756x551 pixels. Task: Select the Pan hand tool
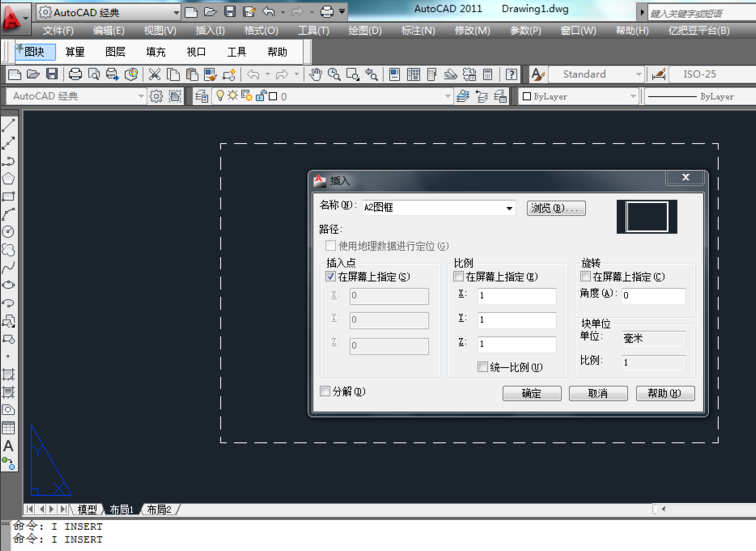coord(315,74)
